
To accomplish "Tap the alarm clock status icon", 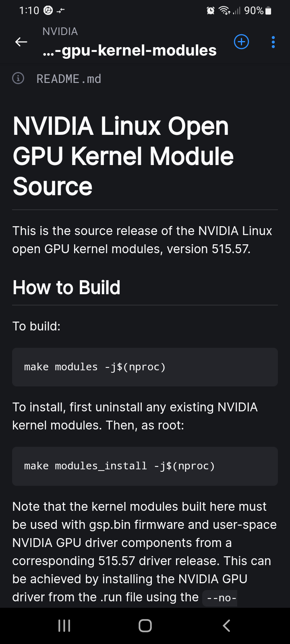I will [210, 10].
